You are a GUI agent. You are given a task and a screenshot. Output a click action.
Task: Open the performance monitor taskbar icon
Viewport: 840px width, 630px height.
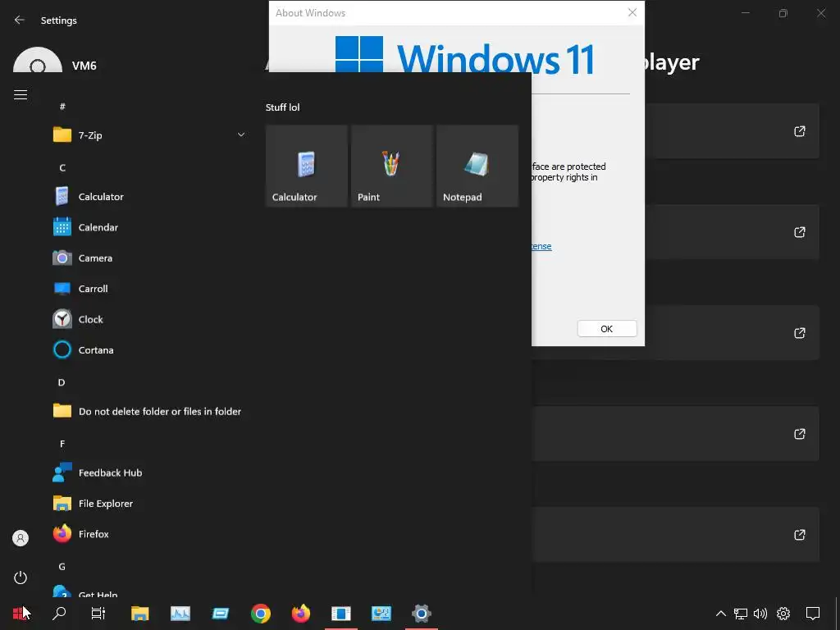pyautogui.click(x=180, y=614)
